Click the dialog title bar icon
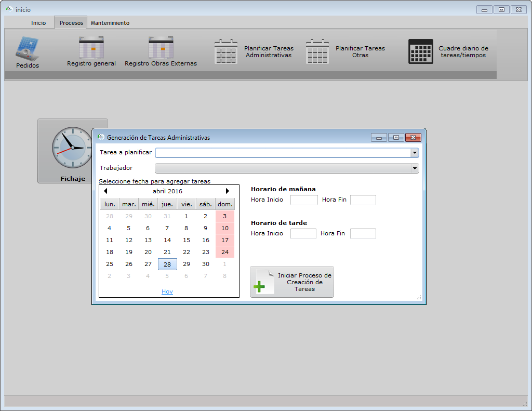Viewport: 532px width, 411px height. (101, 137)
